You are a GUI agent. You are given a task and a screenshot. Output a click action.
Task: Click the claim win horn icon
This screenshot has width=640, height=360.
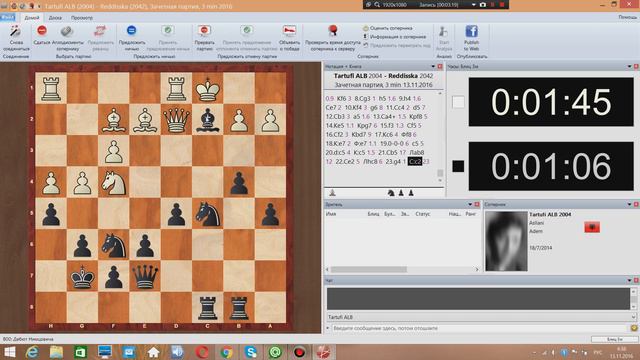coord(289,31)
